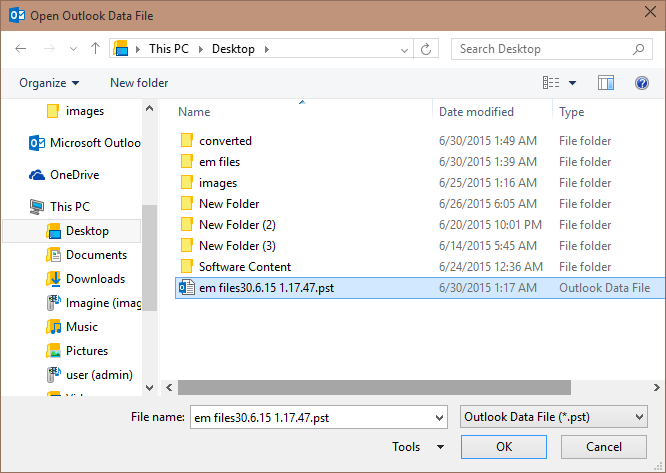Open Downloads in the sidebar

[x=85, y=279]
